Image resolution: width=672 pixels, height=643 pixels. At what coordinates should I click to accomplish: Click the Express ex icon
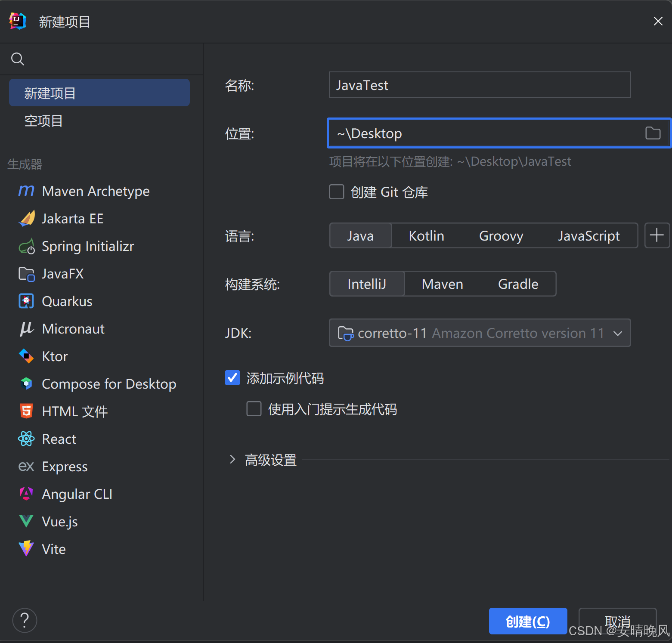pos(26,467)
